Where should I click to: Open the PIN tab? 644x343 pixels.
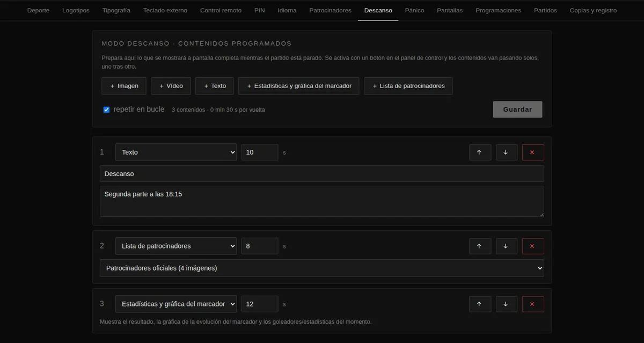(260, 10)
